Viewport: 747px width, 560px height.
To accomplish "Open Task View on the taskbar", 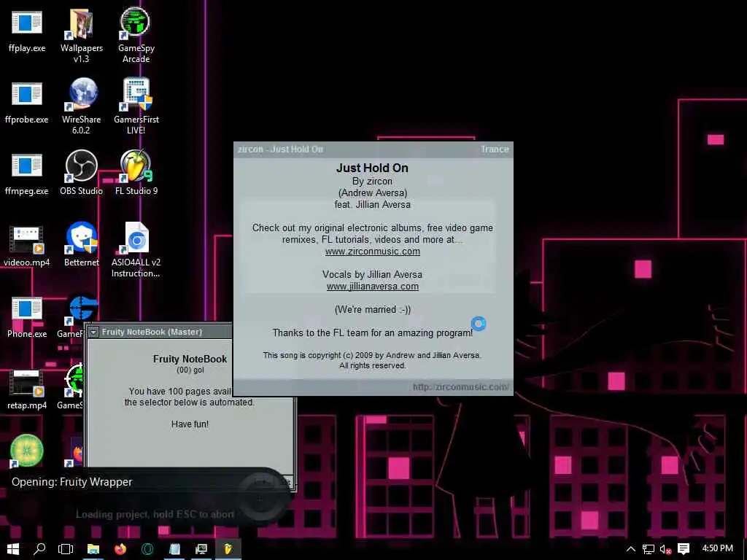I will pyautogui.click(x=66, y=548).
